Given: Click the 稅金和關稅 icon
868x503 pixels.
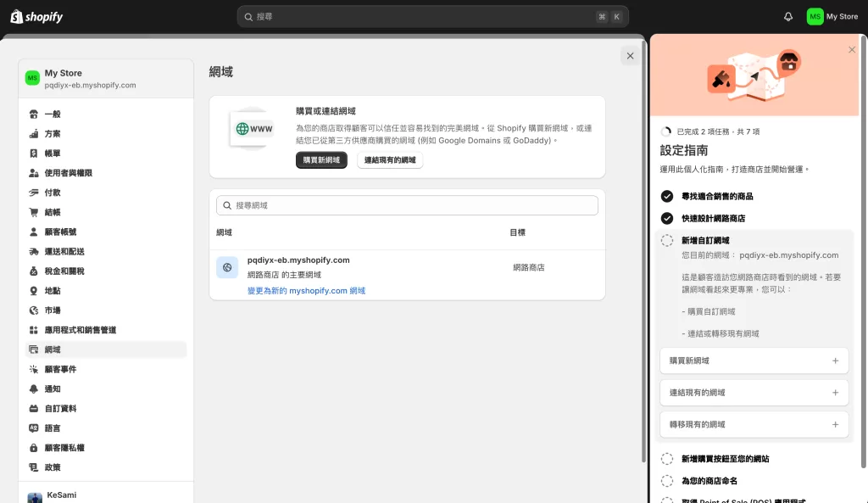Looking at the screenshot, I should click(x=34, y=271).
